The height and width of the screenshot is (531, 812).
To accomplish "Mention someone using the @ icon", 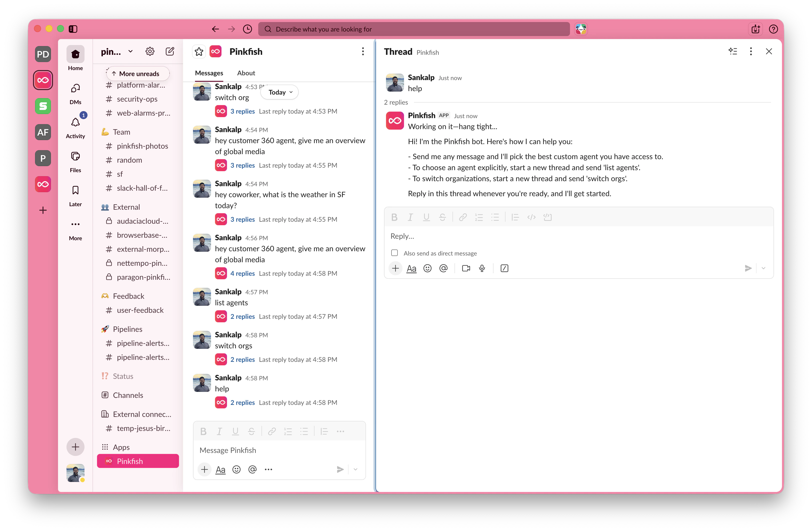I will (x=443, y=269).
